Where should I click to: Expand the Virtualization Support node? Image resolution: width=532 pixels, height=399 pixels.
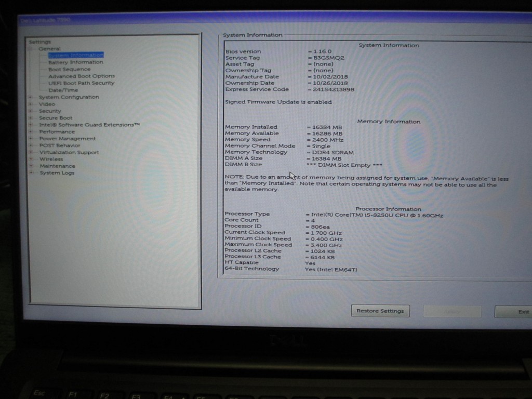pos(31,152)
